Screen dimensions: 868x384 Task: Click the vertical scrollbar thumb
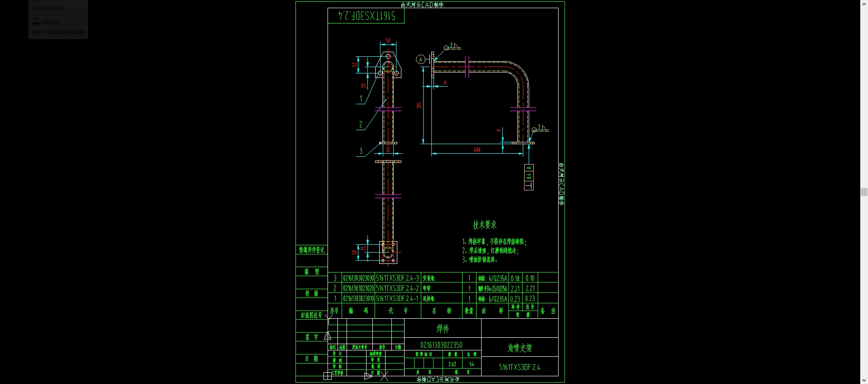coord(864,192)
